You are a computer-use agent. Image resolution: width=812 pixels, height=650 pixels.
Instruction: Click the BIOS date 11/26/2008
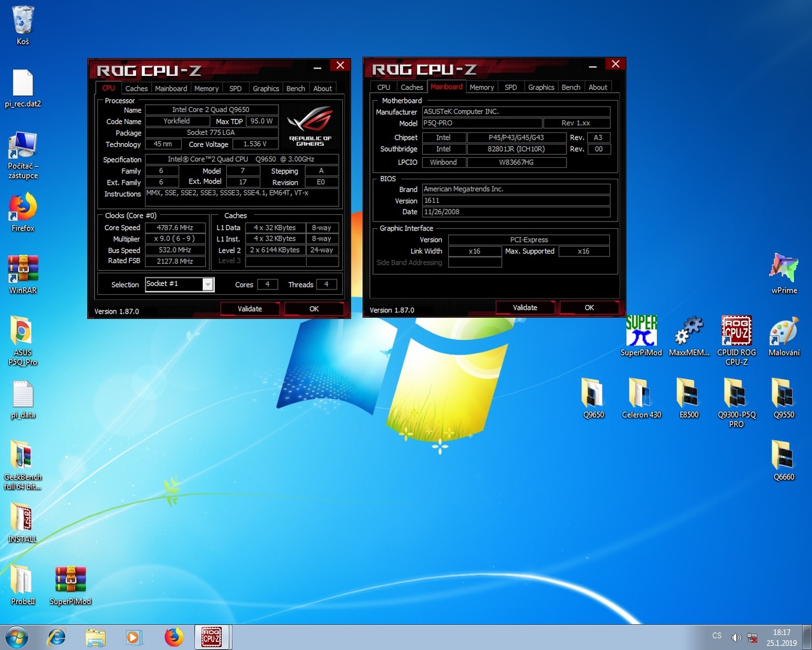[516, 212]
